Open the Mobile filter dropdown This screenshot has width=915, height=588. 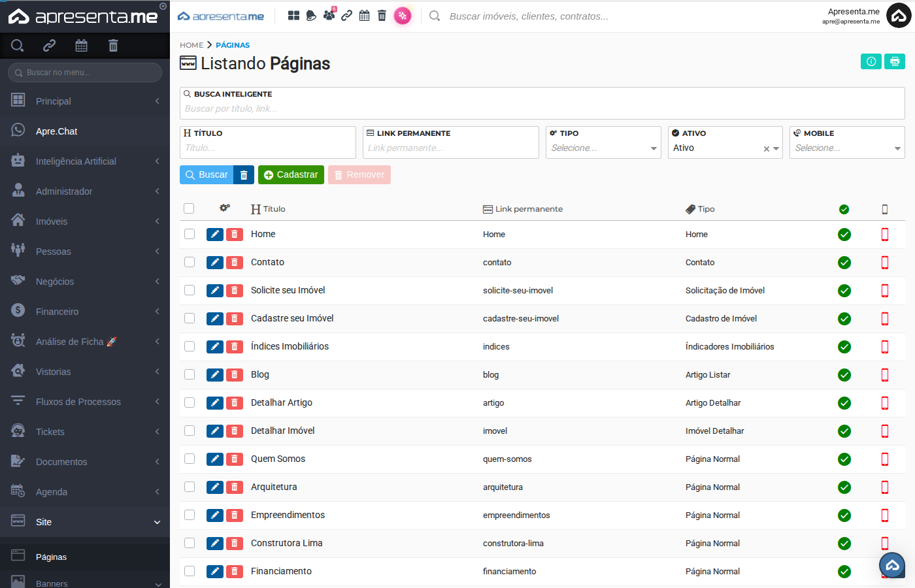point(847,142)
